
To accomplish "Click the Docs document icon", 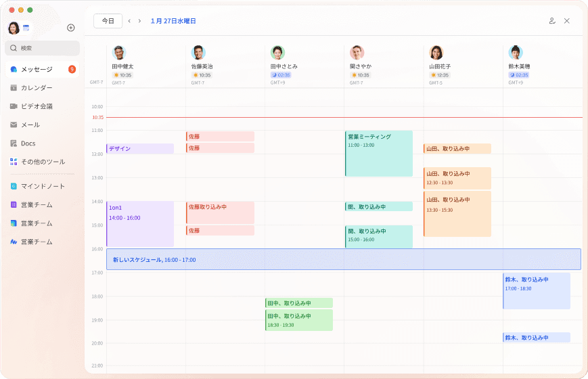I will pyautogui.click(x=14, y=143).
